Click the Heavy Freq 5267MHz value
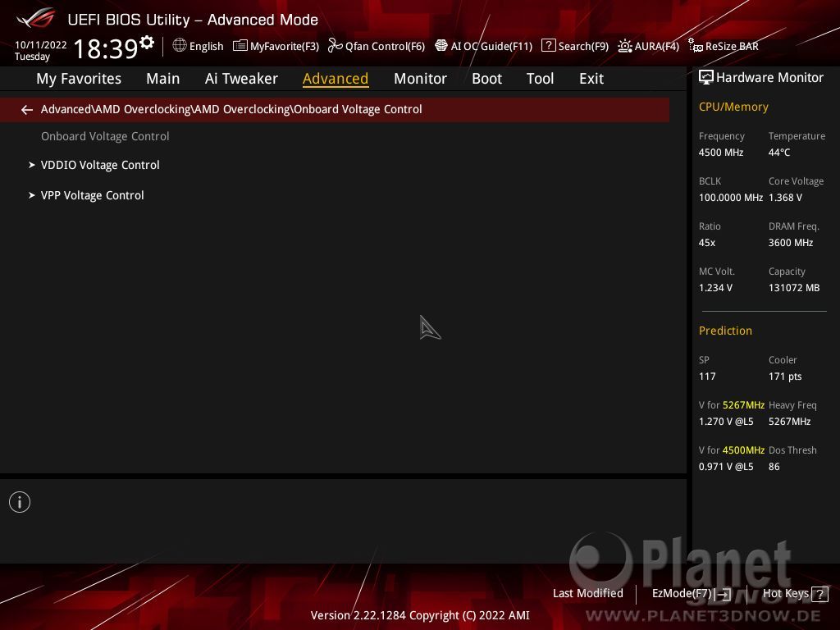The image size is (840, 630). (789, 422)
